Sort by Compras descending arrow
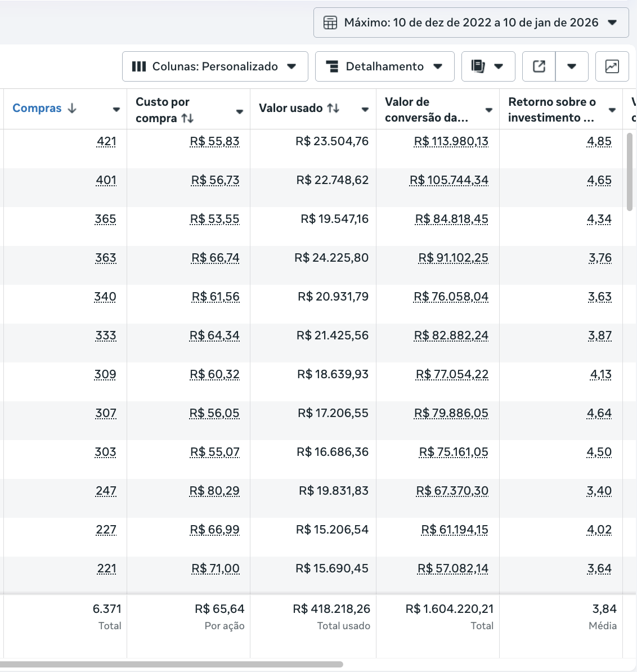The width and height of the screenshot is (637, 672). pos(72,109)
